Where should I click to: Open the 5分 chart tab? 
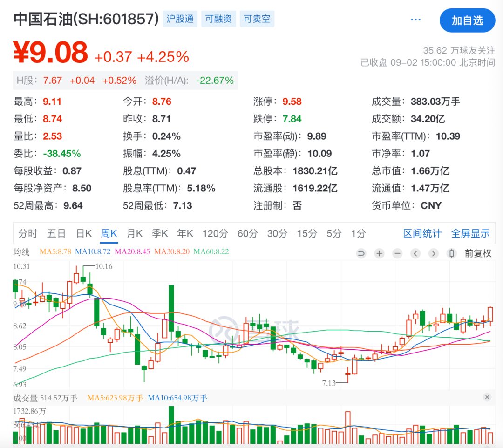pos(334,233)
